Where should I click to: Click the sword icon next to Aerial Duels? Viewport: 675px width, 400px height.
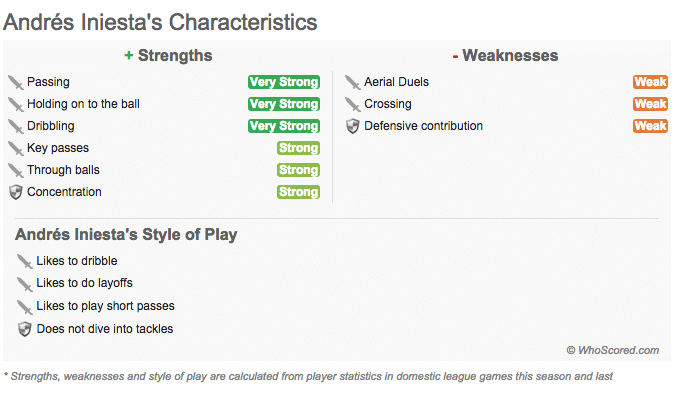pos(352,82)
